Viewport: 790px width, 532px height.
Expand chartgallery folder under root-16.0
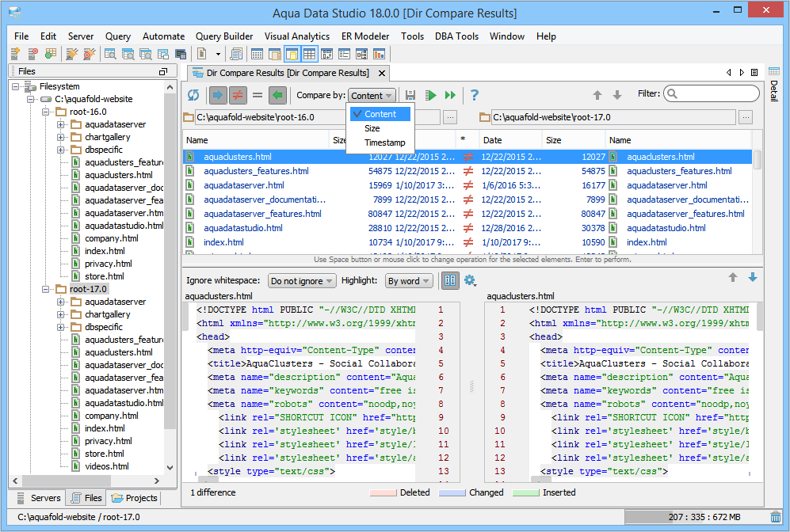tap(60, 137)
